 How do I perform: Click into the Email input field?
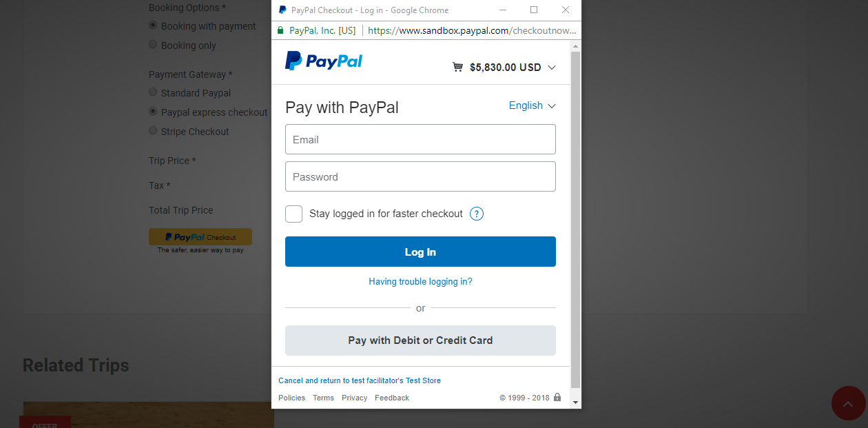pos(420,139)
